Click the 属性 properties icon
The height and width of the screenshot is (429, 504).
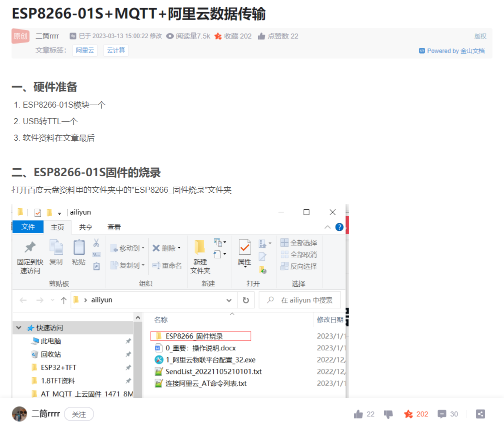[x=245, y=247]
